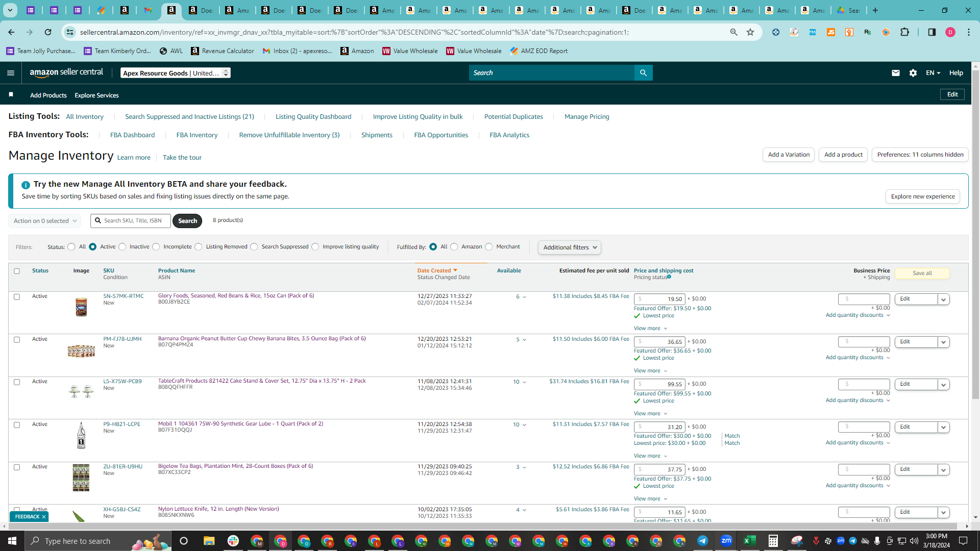Click the Amazon Seller Central logo
This screenshot has width=980, height=551.
click(x=66, y=72)
